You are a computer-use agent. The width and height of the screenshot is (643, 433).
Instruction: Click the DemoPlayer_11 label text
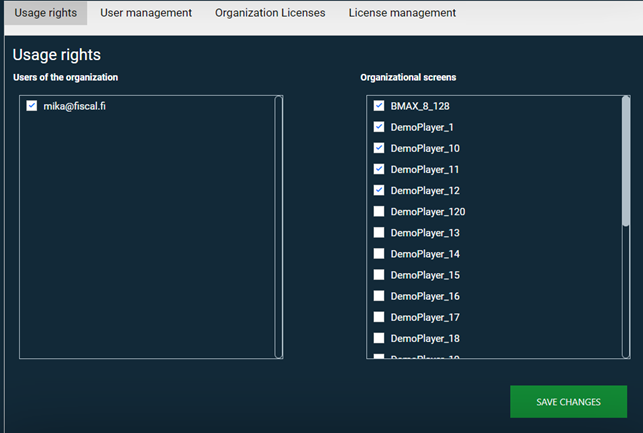(425, 170)
